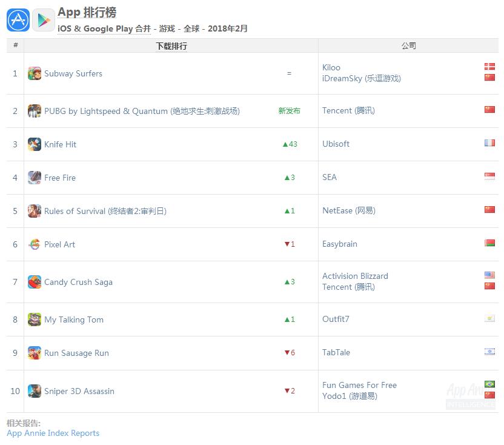
Task: Click the Brazil flag next to Fun Games For Free
Action: click(x=489, y=384)
